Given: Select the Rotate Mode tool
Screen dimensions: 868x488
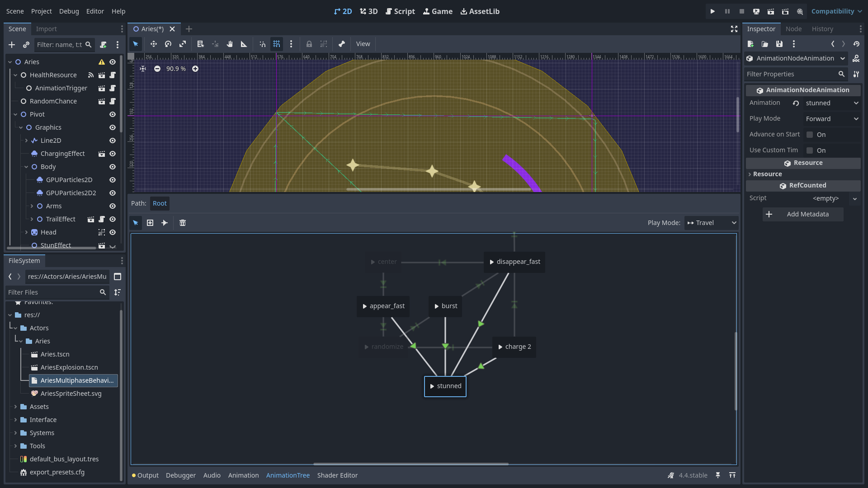Looking at the screenshot, I should [x=168, y=44].
